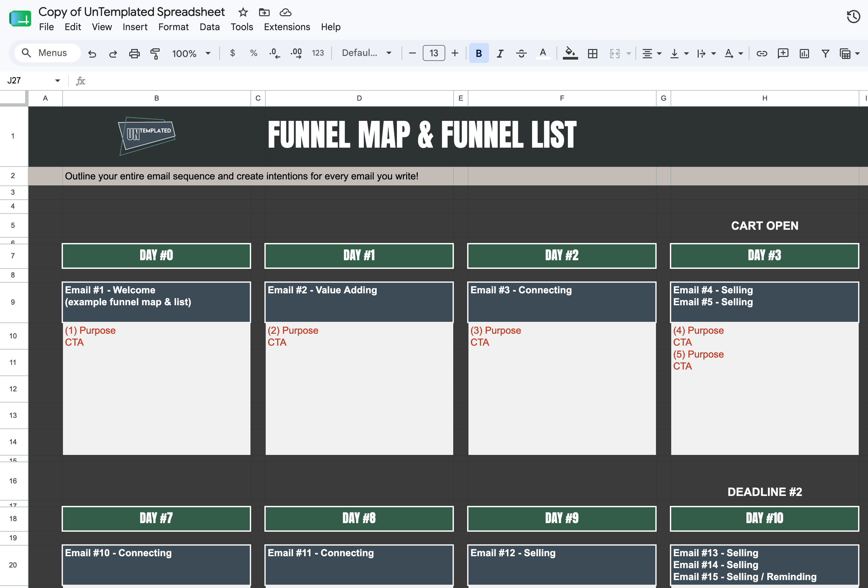Open the Tools menu

242,27
